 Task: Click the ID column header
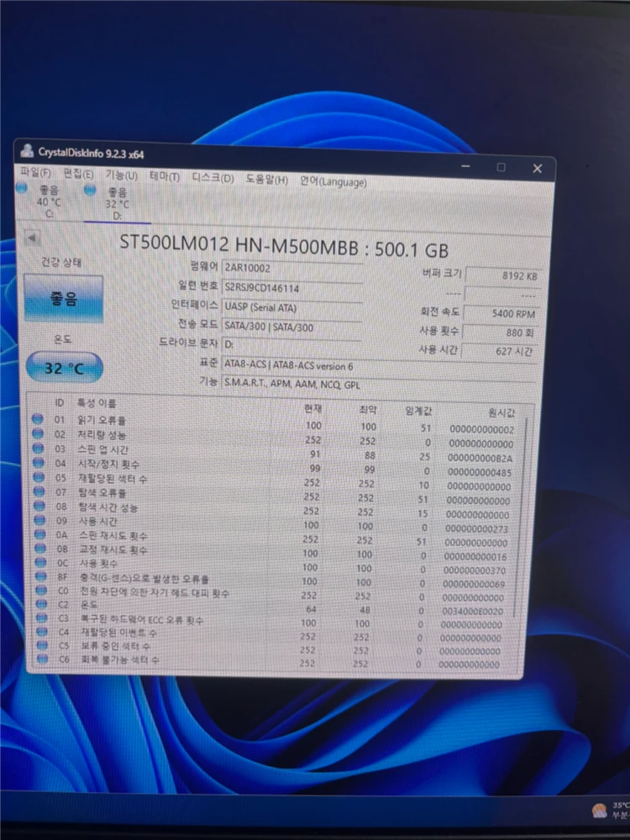click(59, 402)
